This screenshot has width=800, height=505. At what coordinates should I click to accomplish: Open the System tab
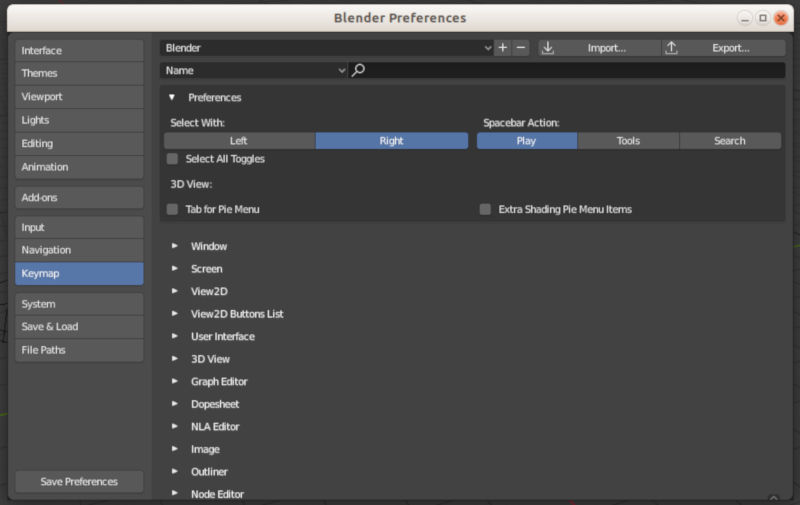pos(79,304)
